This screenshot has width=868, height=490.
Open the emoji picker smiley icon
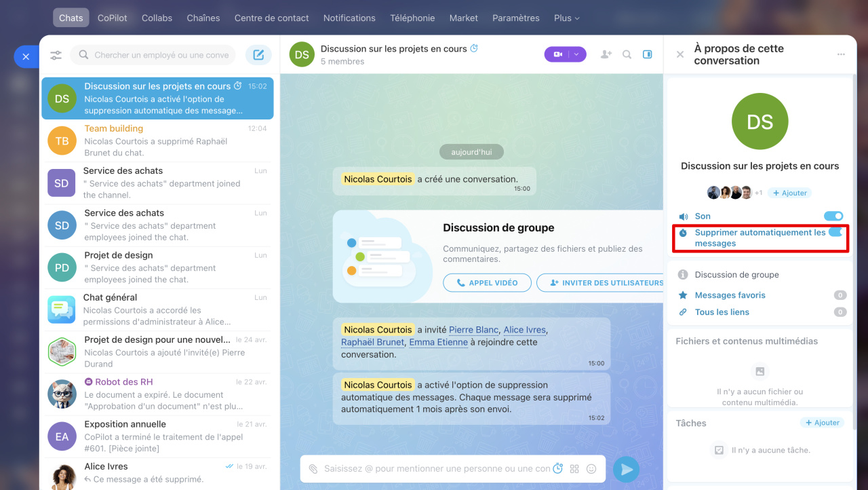[591, 469]
